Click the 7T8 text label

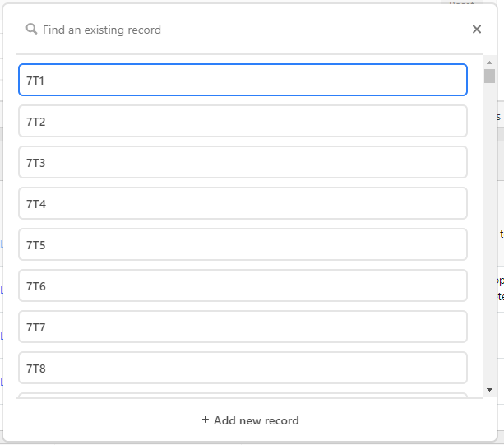pyautogui.click(x=36, y=369)
